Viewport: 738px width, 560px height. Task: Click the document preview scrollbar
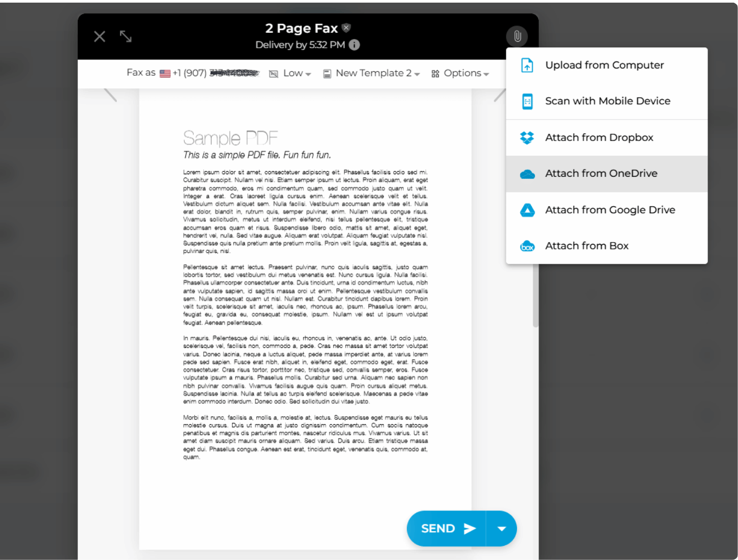[x=535, y=295]
